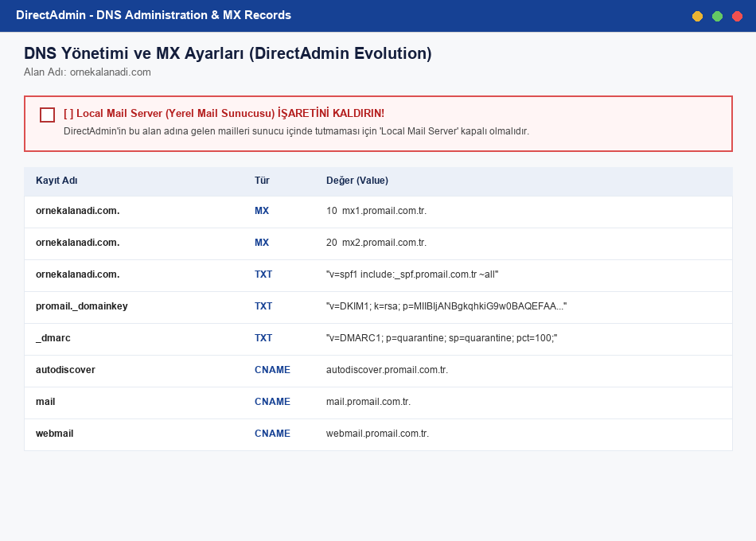
Task: Select record name 'mail'
Action: 45,402
